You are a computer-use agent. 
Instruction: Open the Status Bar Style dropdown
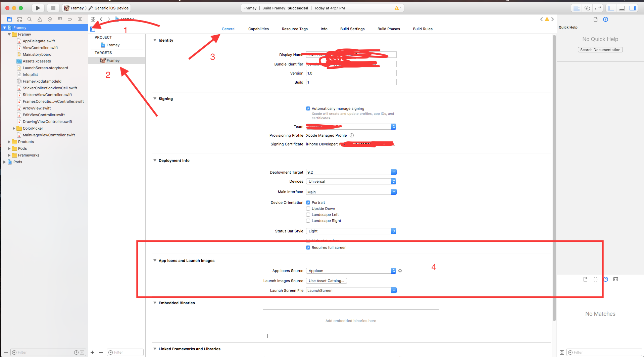click(393, 231)
